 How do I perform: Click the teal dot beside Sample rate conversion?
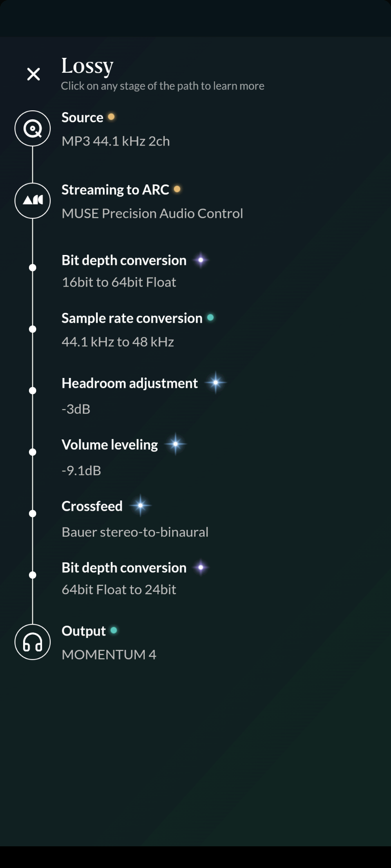[x=210, y=317]
